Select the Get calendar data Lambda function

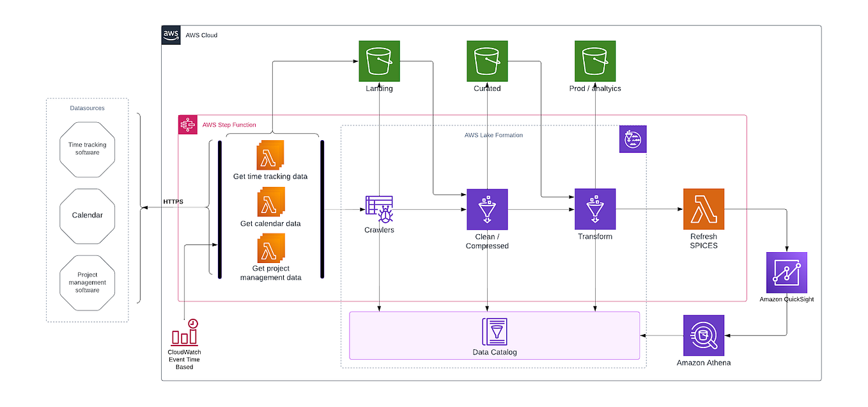tap(271, 202)
